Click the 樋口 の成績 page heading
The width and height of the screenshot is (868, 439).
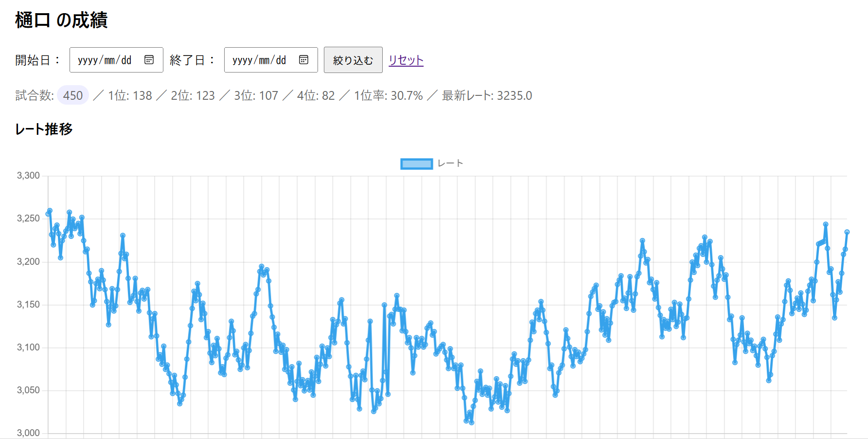[x=61, y=20]
